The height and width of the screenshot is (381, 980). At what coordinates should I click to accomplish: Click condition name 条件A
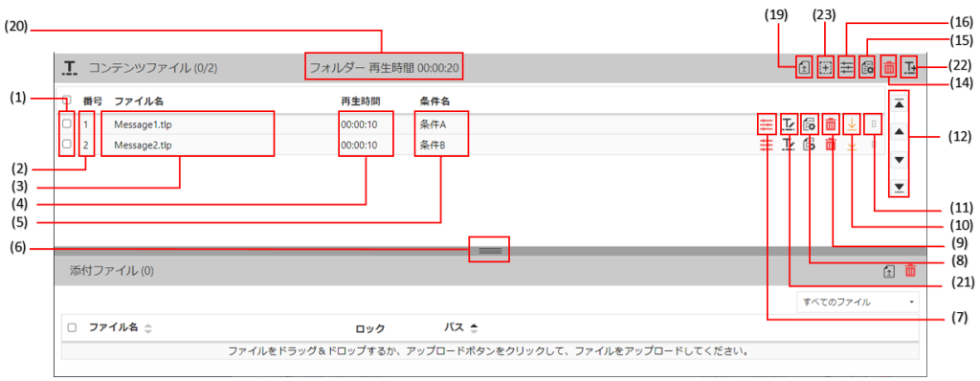433,124
